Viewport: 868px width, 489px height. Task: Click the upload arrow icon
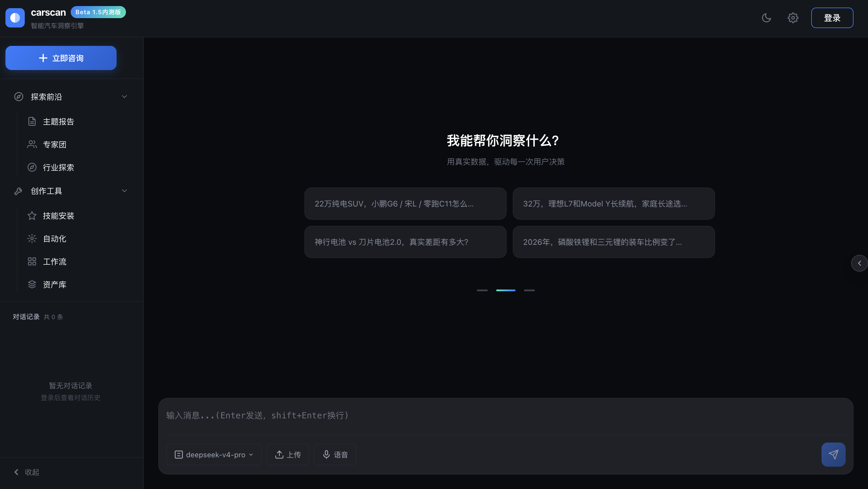pos(279,455)
